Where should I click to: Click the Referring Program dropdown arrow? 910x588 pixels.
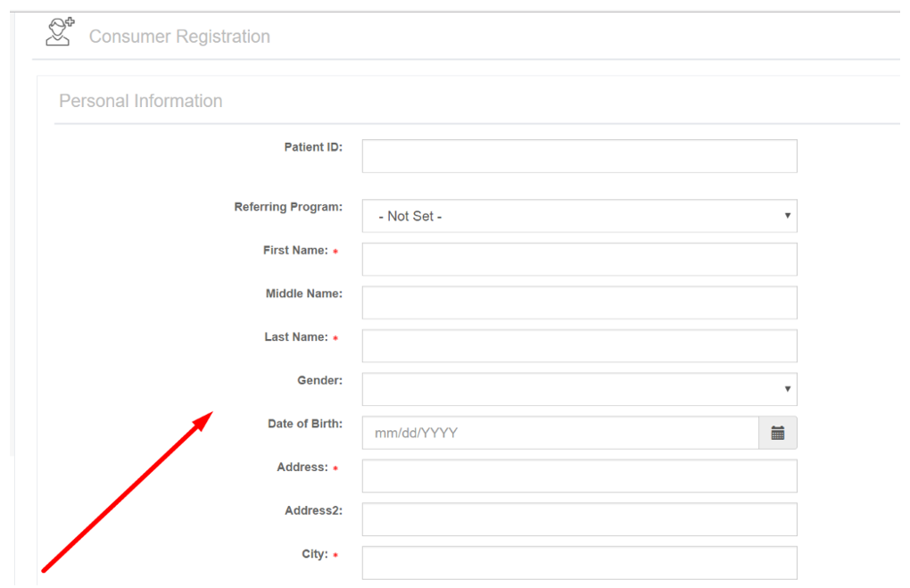point(788,216)
